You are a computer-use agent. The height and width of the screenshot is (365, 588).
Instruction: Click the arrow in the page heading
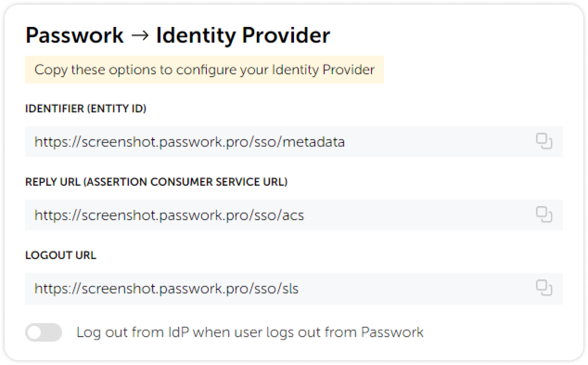(141, 35)
